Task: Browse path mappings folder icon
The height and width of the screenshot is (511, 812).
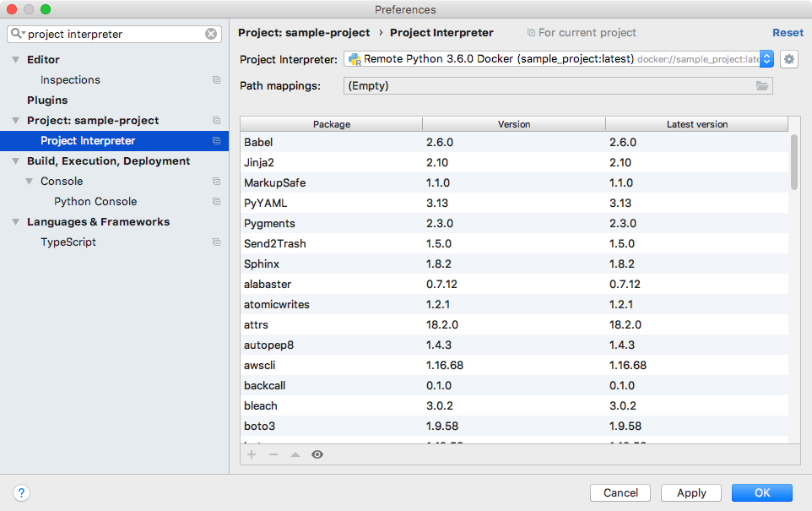Action: pyautogui.click(x=761, y=86)
